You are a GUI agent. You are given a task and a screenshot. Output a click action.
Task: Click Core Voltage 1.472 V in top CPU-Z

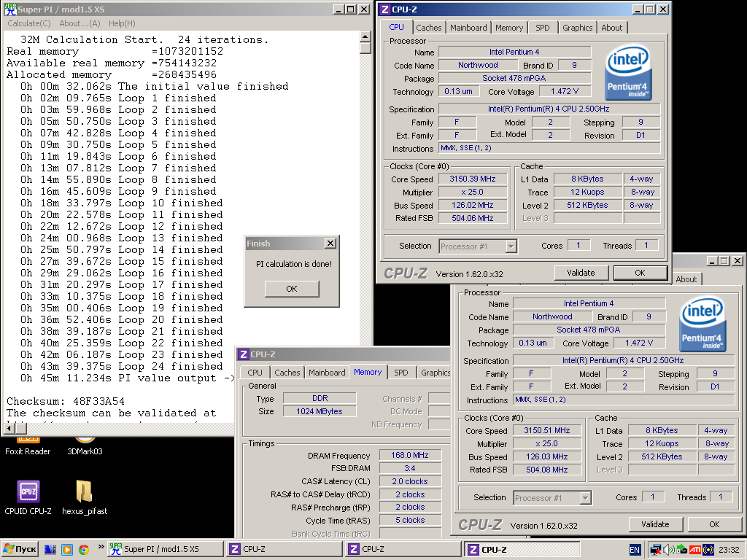tap(565, 91)
